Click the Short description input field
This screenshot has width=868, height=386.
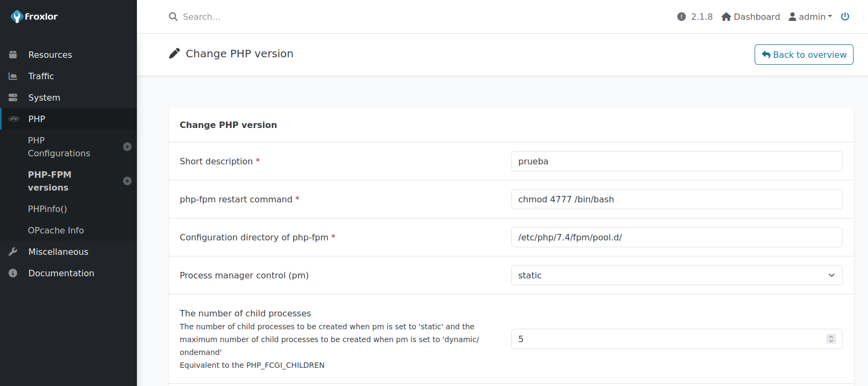677,161
